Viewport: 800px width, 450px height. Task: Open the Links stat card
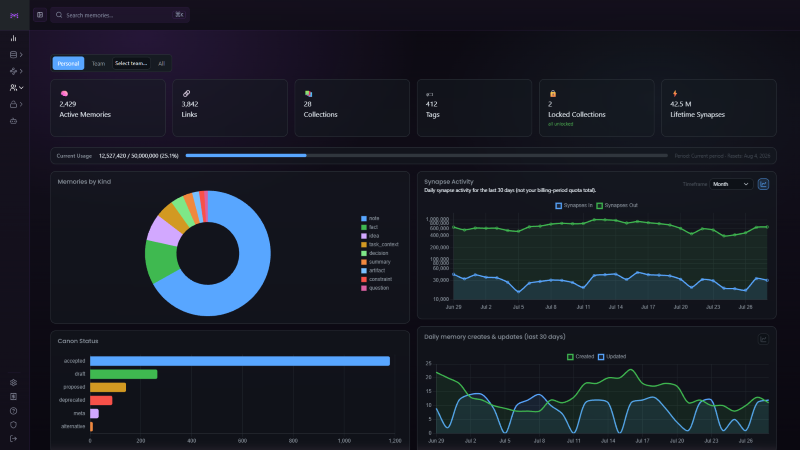[230, 108]
